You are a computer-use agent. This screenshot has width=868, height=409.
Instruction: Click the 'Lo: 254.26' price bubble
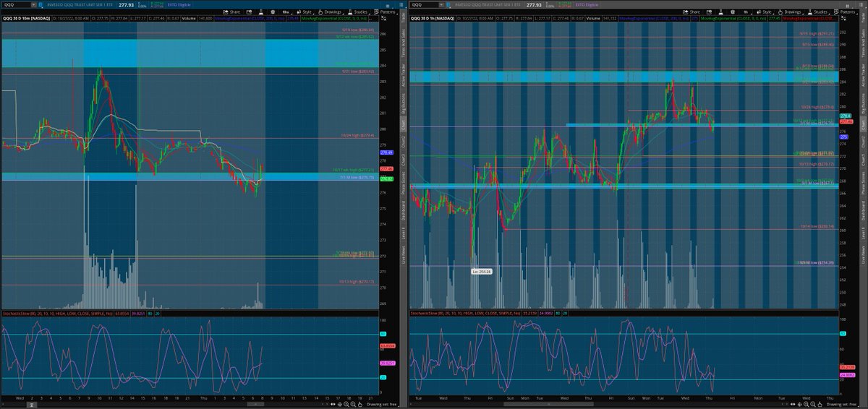click(482, 271)
